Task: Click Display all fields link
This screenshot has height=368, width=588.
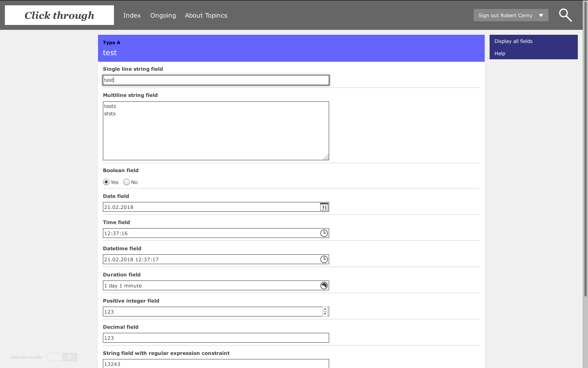Action: pyautogui.click(x=513, y=41)
